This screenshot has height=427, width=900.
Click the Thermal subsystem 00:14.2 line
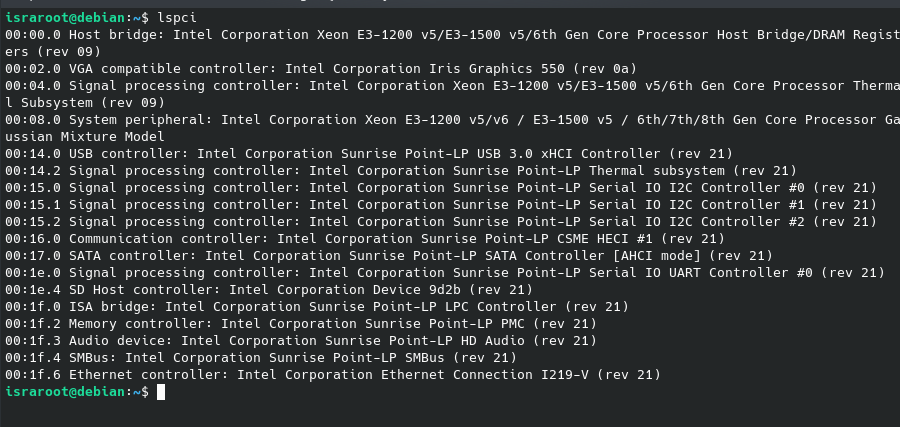401,170
